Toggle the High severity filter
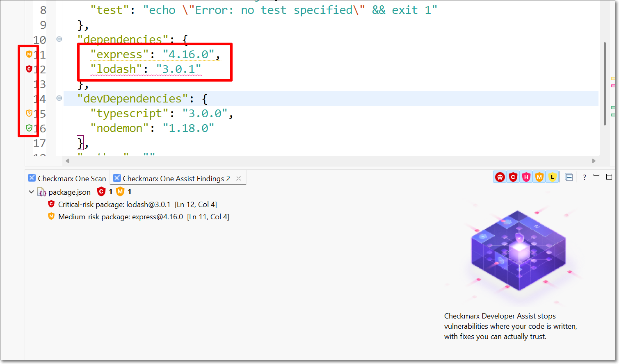619x364 pixels. coord(526,177)
